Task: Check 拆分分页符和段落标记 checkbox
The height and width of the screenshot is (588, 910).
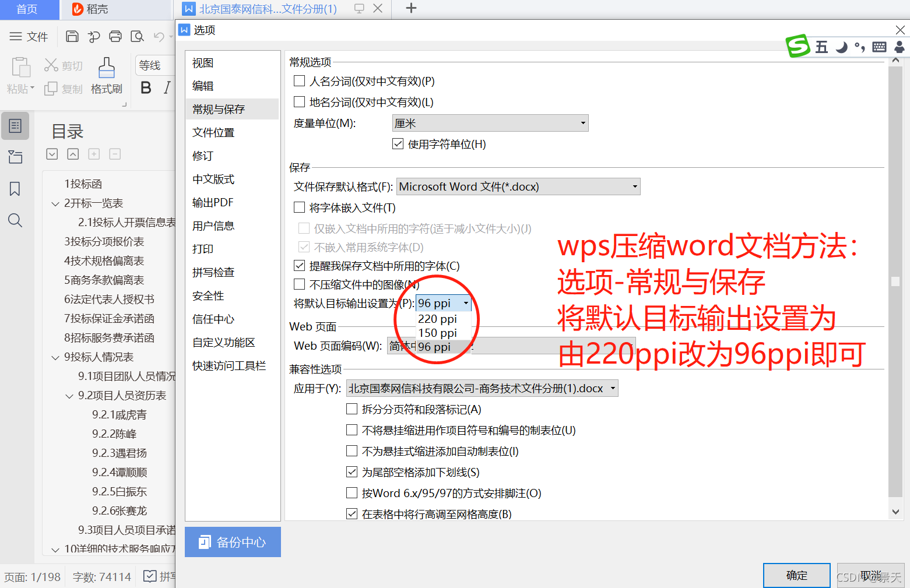Action: click(x=352, y=409)
